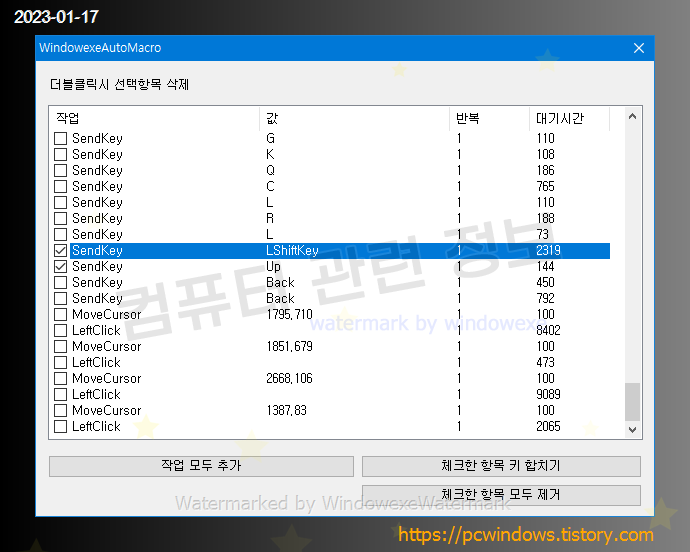Tick the checkbox for MoveCursor 1851,679
Image resolution: width=690 pixels, height=552 pixels.
pos(60,346)
